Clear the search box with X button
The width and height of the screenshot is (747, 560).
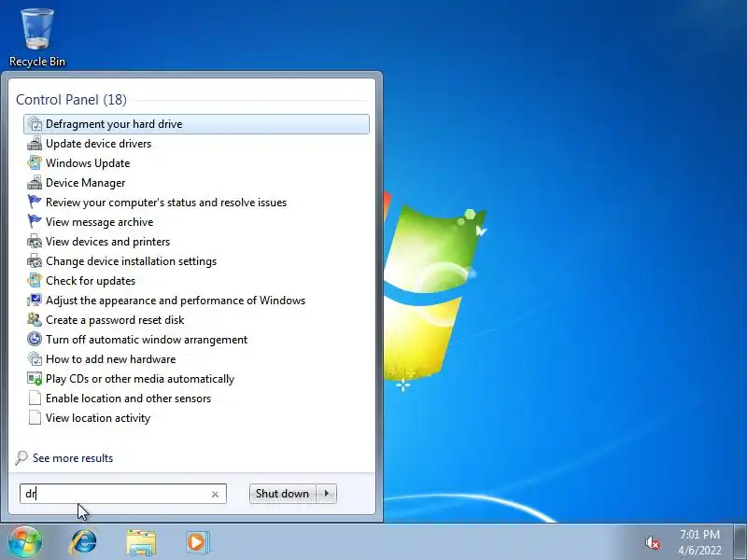pos(215,495)
